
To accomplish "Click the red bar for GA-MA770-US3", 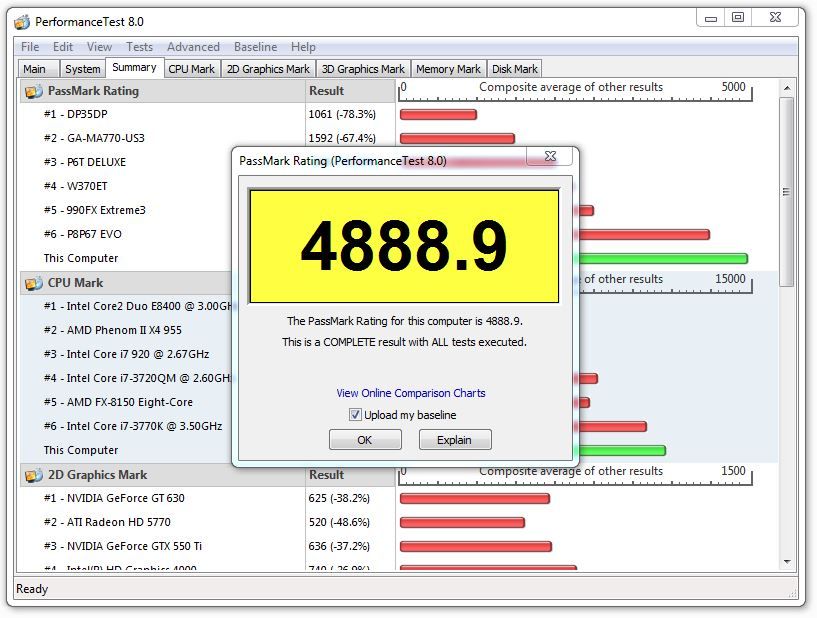I will tap(457, 139).
